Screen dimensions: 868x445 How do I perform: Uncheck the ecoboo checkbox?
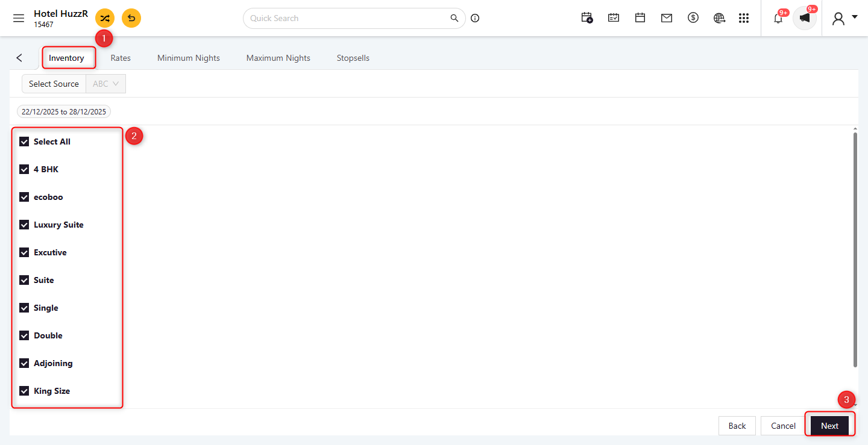pos(24,197)
